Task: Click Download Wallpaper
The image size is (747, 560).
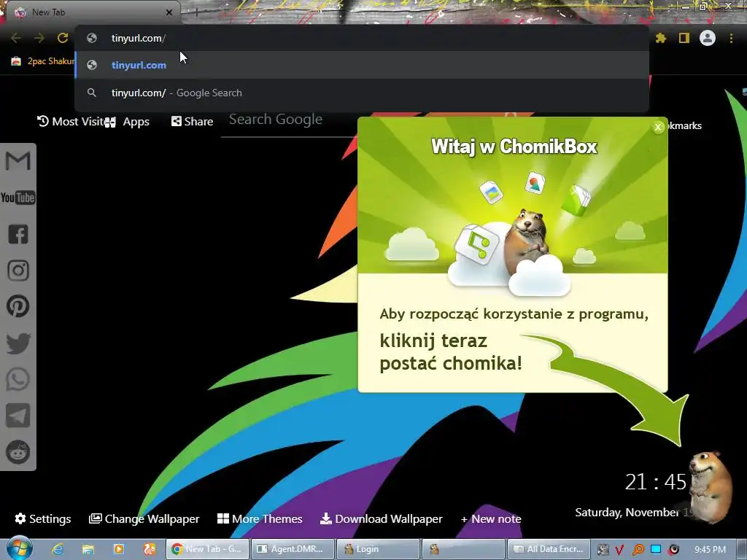Action: (x=382, y=518)
